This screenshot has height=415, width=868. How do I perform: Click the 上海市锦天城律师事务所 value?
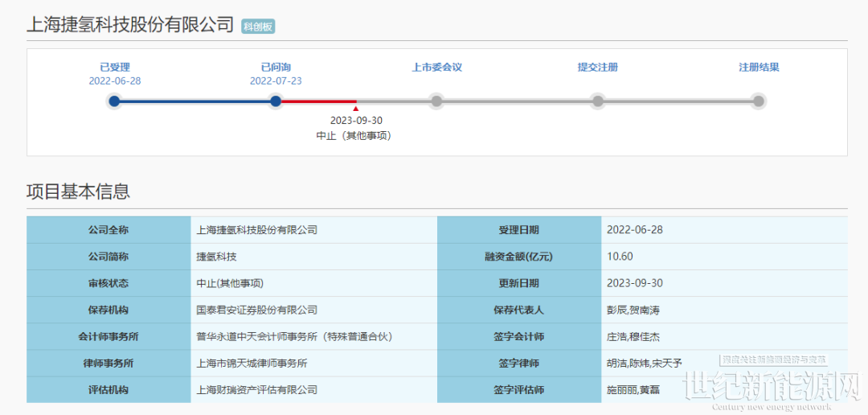pyautogui.click(x=252, y=364)
